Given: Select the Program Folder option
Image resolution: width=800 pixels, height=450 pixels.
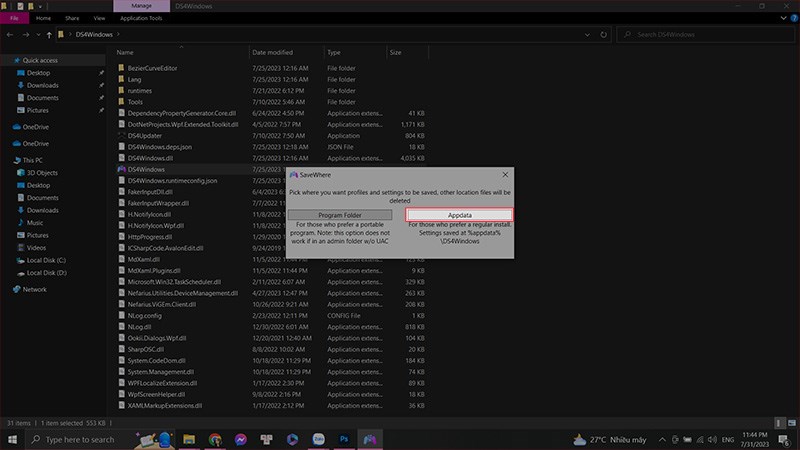Looking at the screenshot, I should point(340,215).
